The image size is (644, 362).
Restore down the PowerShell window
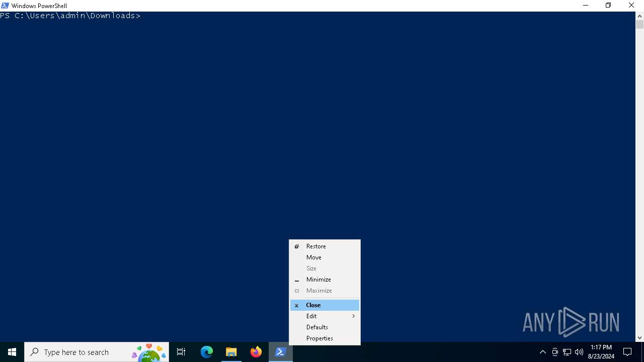click(608, 6)
